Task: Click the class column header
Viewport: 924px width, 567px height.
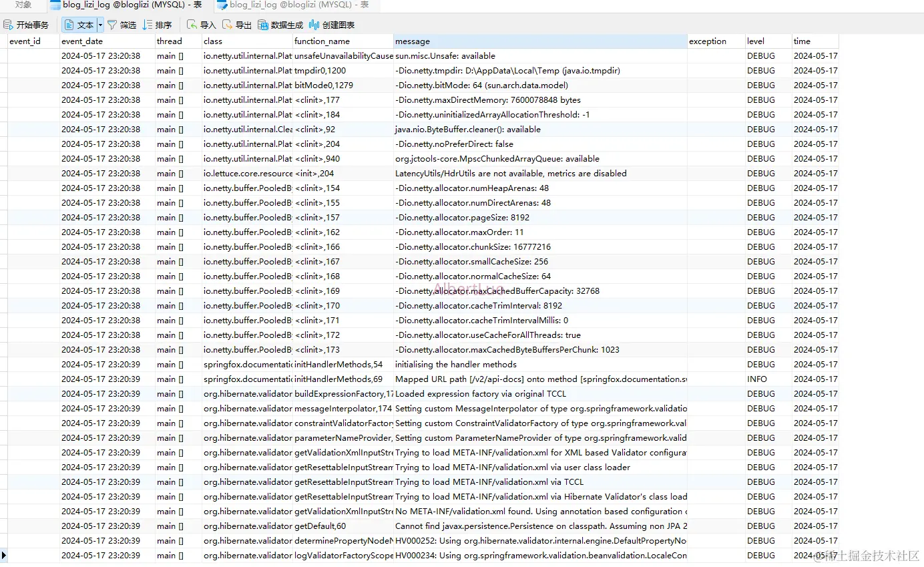Action: (247, 41)
